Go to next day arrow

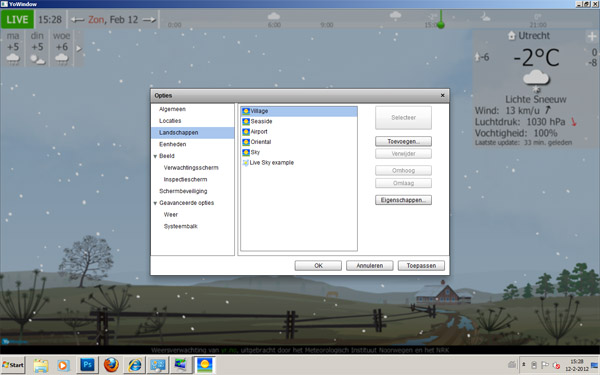coord(149,20)
